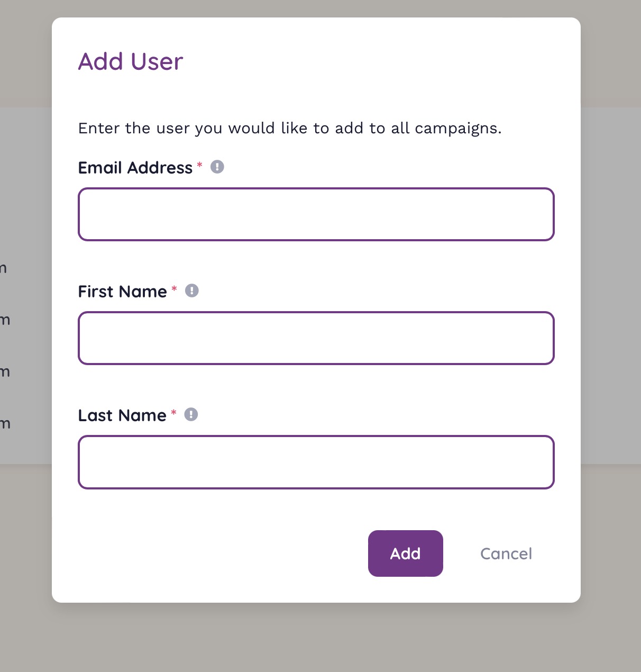The image size is (641, 672).
Task: Click the Email Address field label
Action: tap(135, 168)
